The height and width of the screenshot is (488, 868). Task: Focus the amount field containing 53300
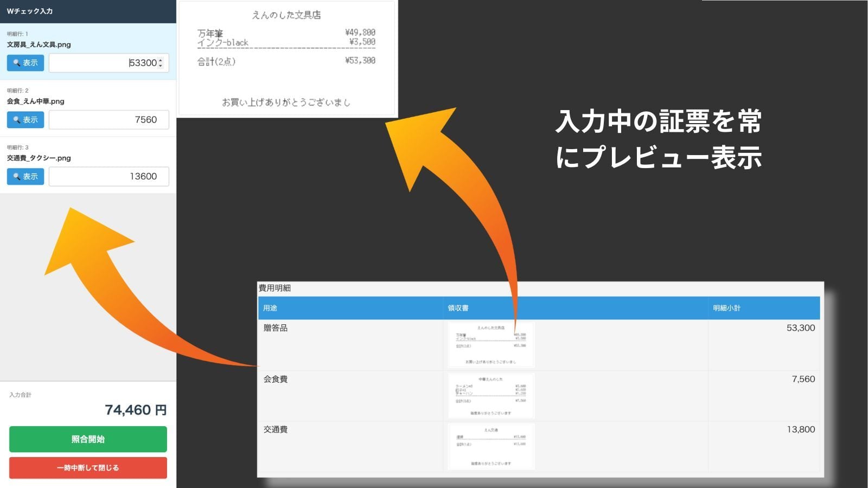103,63
